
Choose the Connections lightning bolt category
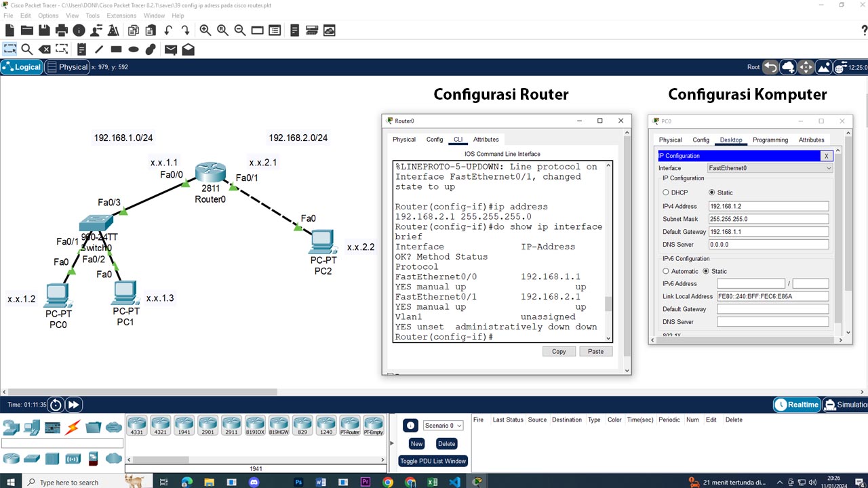pos(73,428)
